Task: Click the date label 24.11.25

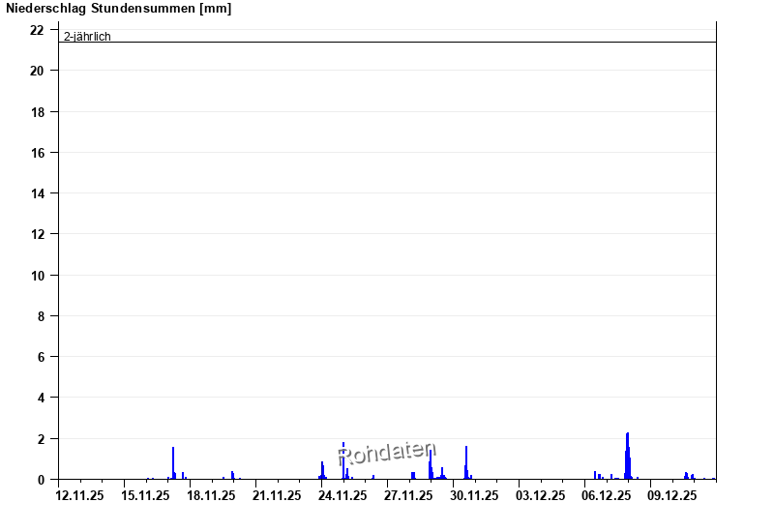Action: tap(342, 495)
